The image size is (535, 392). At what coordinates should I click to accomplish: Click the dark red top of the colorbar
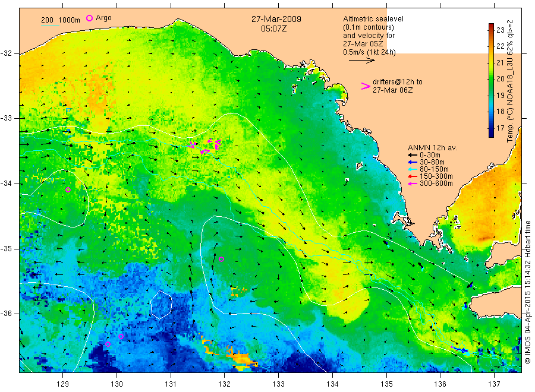pos(491,26)
